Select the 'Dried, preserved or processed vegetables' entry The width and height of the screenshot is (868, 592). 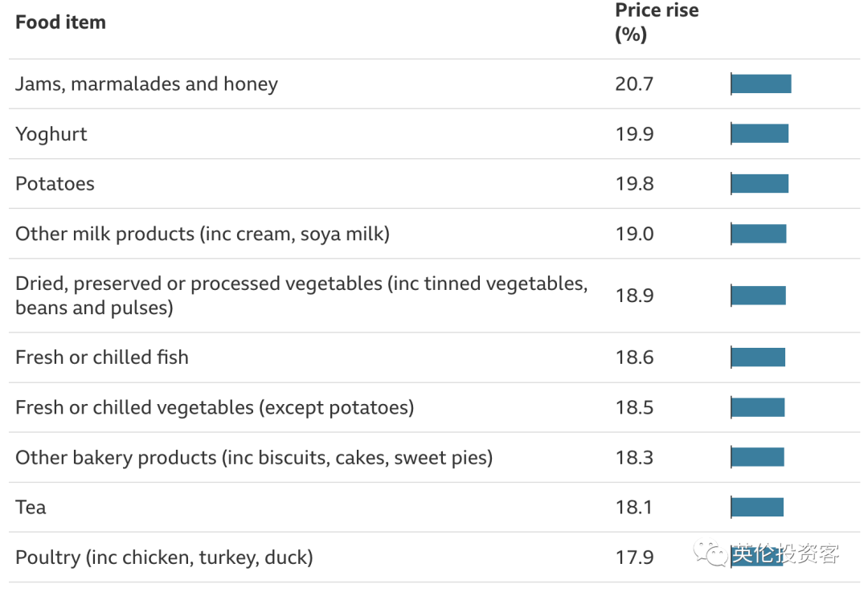(301, 296)
